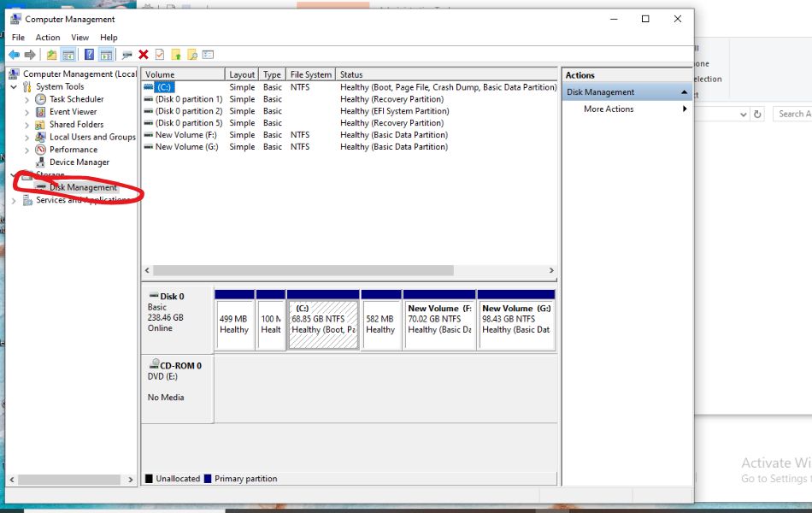
Task: Click the red X Delete icon
Action: pyautogui.click(x=144, y=55)
